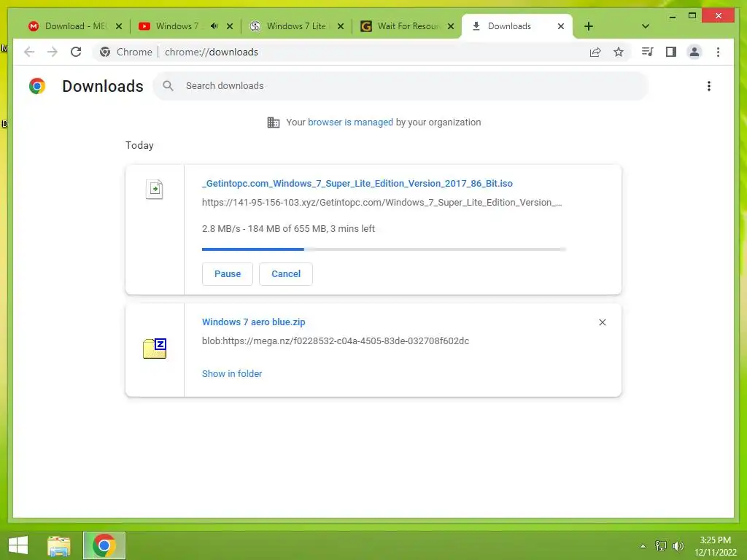Click the search magnifier icon
The height and width of the screenshot is (560, 747).
(169, 86)
